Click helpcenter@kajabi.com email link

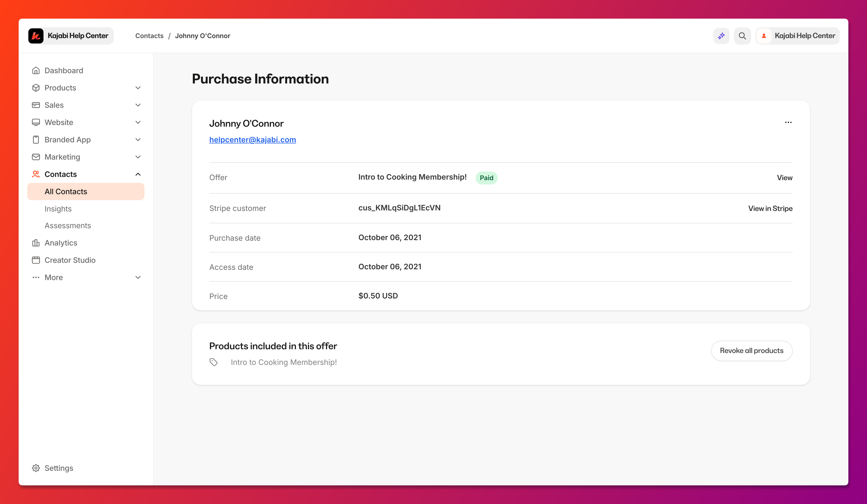pos(253,140)
